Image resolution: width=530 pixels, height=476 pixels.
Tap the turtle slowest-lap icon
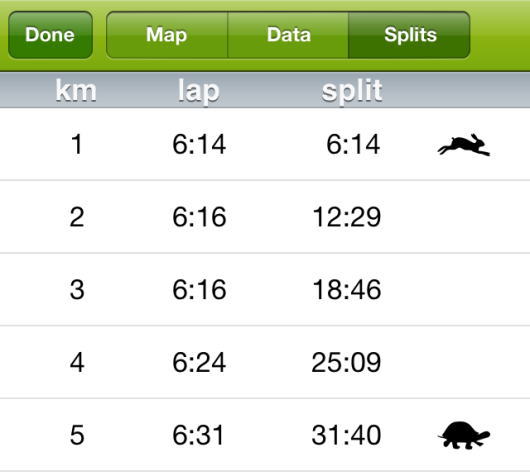pos(464,435)
